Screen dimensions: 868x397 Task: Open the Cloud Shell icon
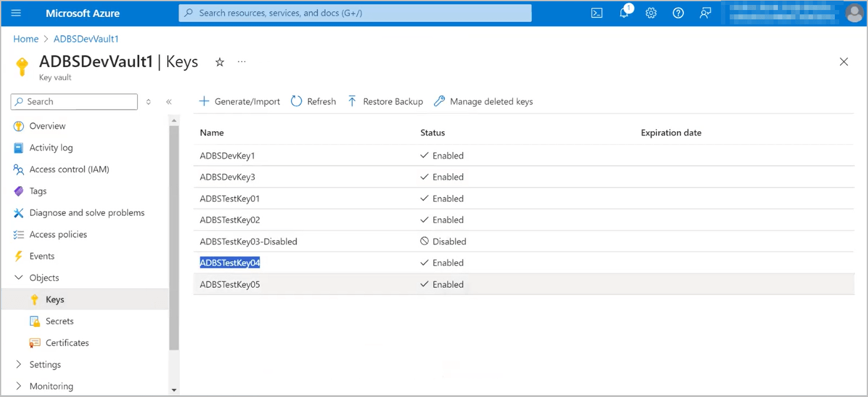pos(596,13)
